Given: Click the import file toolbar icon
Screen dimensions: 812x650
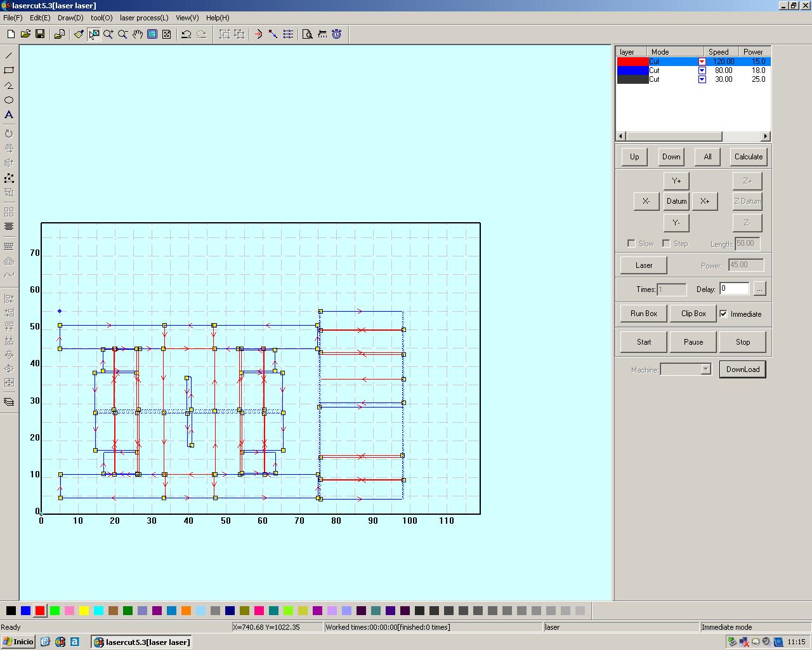Looking at the screenshot, I should point(60,34).
